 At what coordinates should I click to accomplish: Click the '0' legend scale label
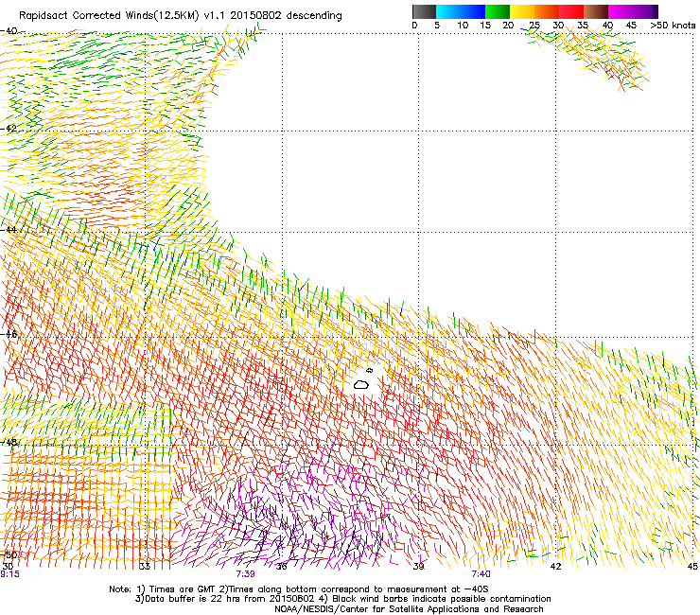click(414, 26)
